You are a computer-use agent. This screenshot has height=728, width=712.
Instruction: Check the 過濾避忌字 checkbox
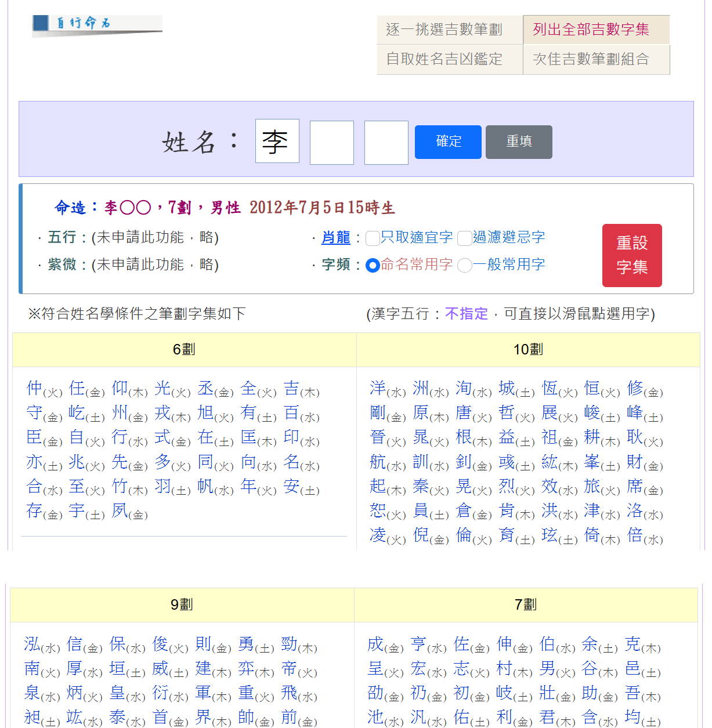[x=465, y=238]
